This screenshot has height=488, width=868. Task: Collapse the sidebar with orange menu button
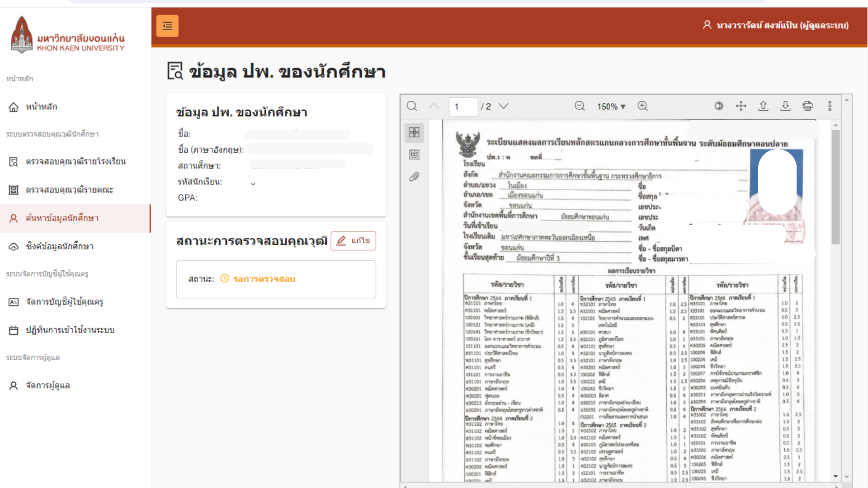(x=167, y=26)
